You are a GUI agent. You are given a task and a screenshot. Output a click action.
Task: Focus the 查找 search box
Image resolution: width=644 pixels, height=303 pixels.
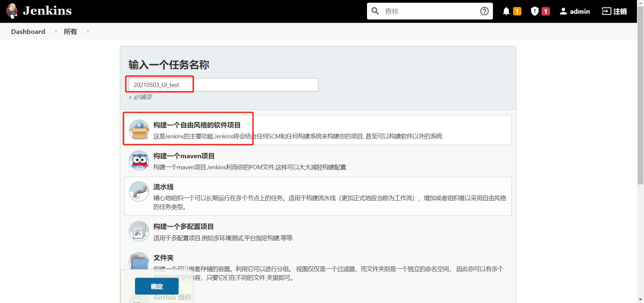click(430, 11)
